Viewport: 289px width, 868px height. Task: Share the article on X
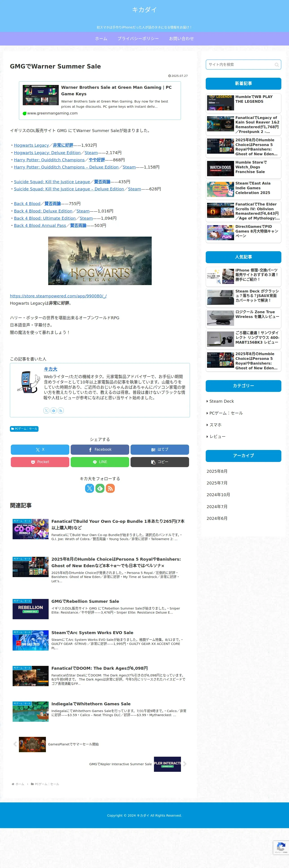[x=40, y=450]
